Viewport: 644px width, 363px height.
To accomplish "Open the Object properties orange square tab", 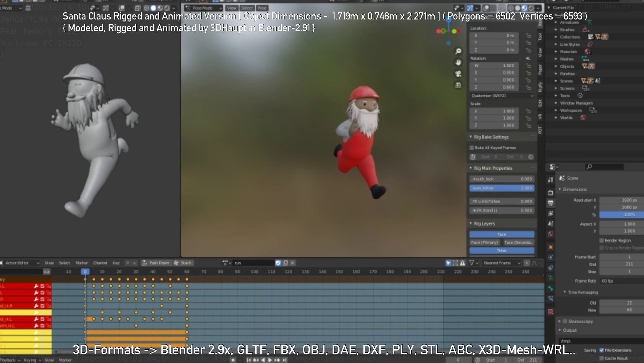I will point(550,247).
